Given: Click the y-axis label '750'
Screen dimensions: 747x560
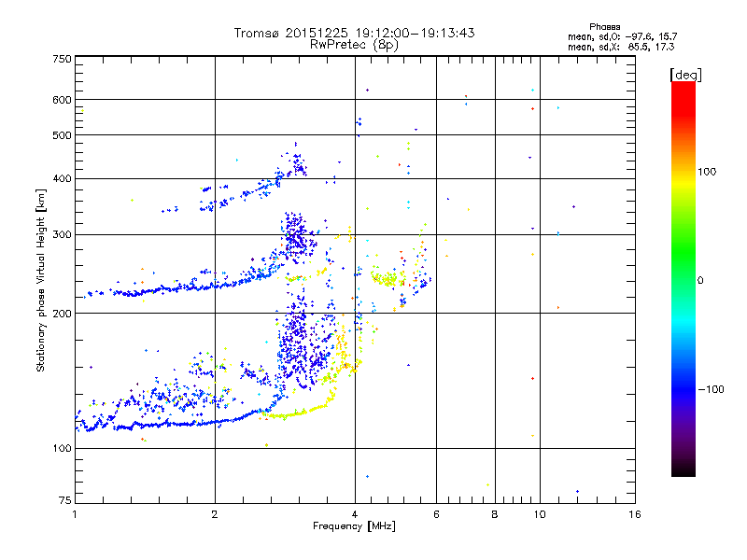Looking at the screenshot, I should (x=62, y=59).
